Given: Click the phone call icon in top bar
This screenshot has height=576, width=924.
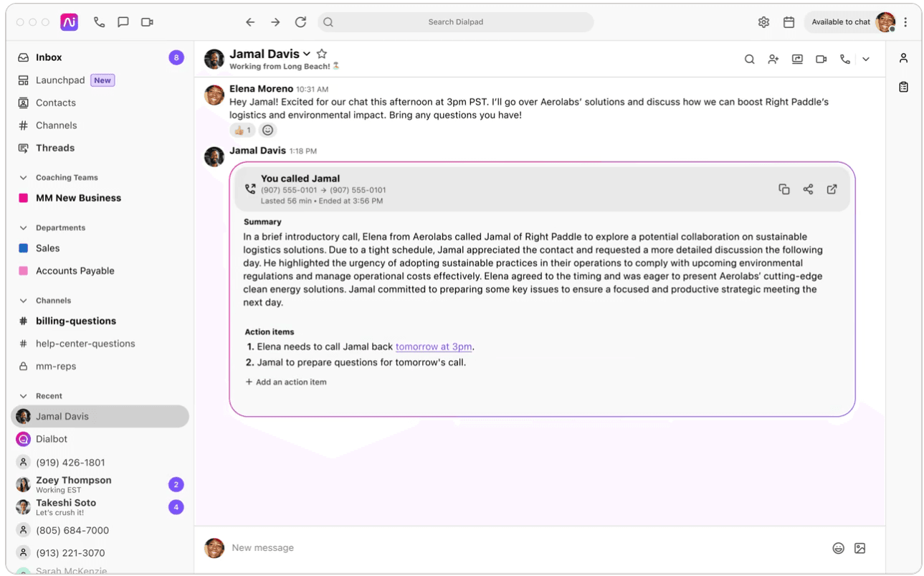Looking at the screenshot, I should pos(99,22).
